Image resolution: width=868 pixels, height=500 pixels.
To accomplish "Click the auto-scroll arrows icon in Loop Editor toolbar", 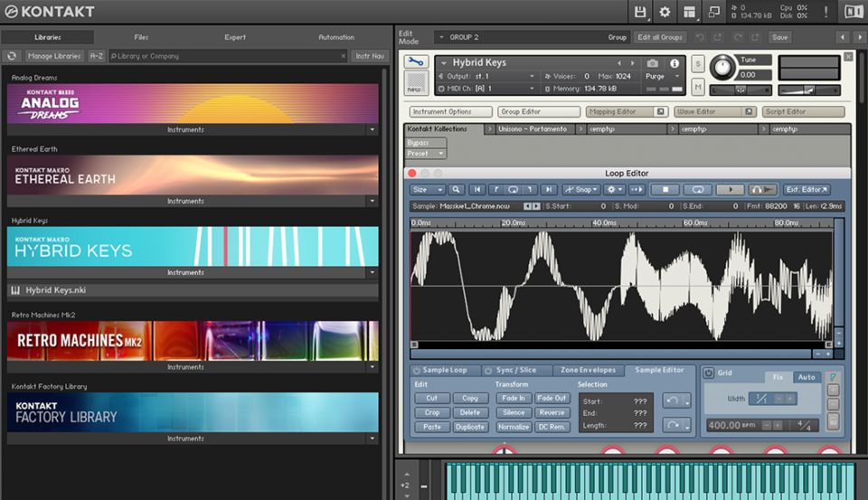I will 637,189.
